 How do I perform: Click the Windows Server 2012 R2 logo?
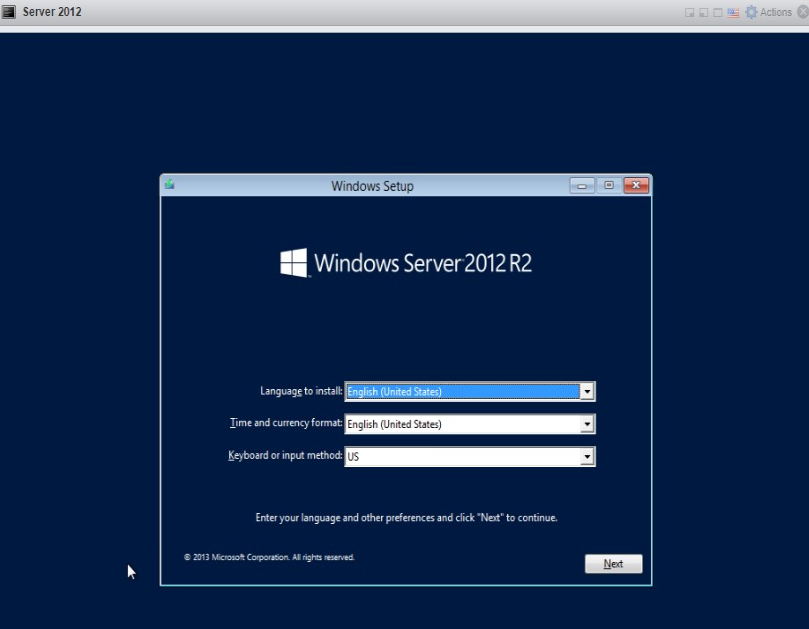[x=406, y=263]
